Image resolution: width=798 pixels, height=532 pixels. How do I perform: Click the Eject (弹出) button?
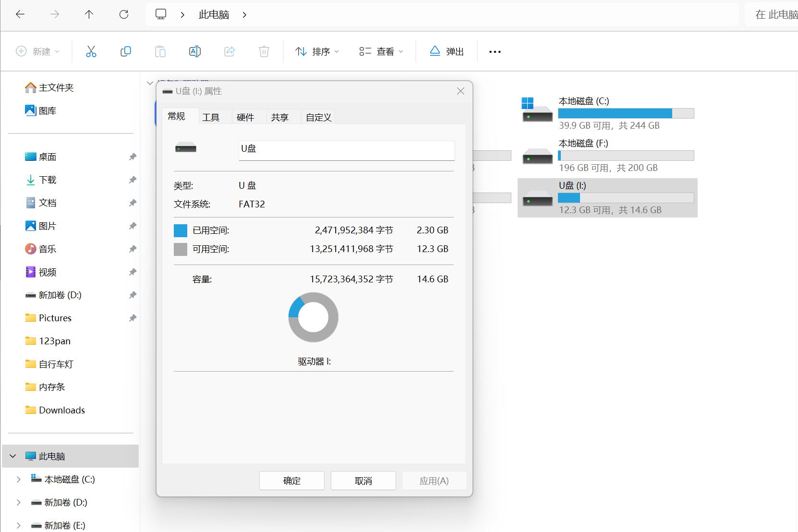click(447, 51)
